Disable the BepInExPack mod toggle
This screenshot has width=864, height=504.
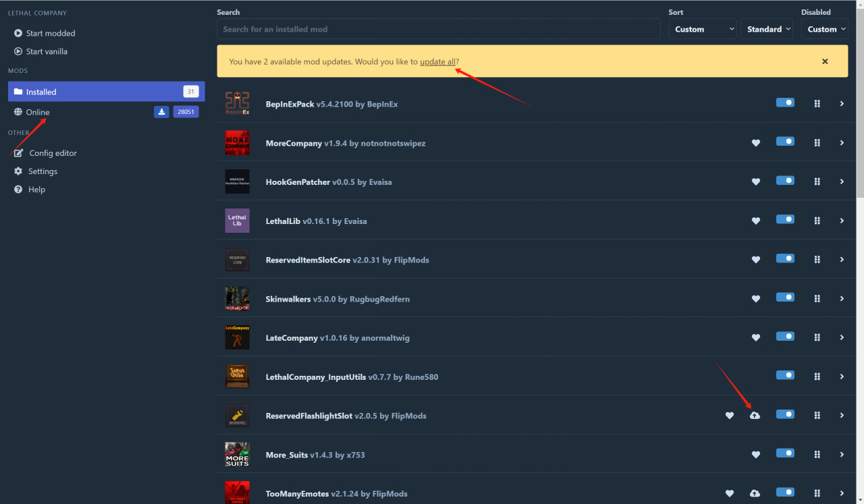tap(785, 103)
